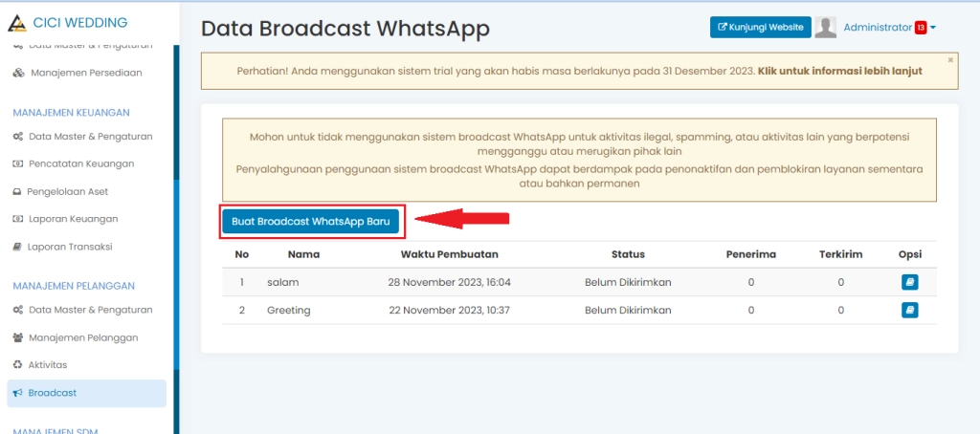
Task: Open Laporan Transaksi in the sidebar
Action: point(70,247)
